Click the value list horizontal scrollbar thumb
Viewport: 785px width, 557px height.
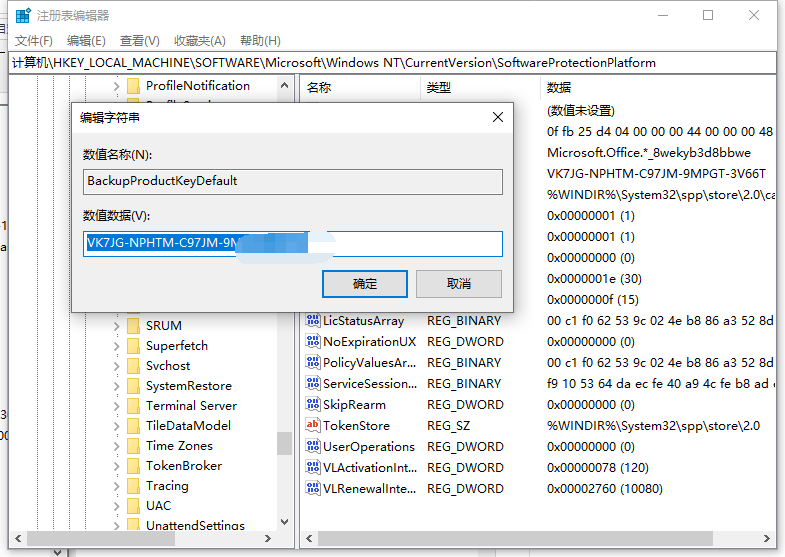click(515, 538)
